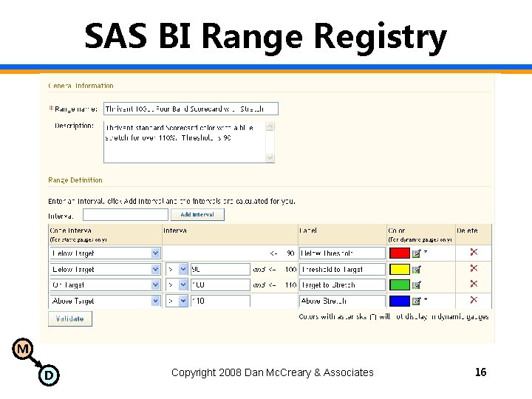The width and height of the screenshot is (532, 399).
Task: Edit the Below Threshold label field
Action: [x=342, y=253]
